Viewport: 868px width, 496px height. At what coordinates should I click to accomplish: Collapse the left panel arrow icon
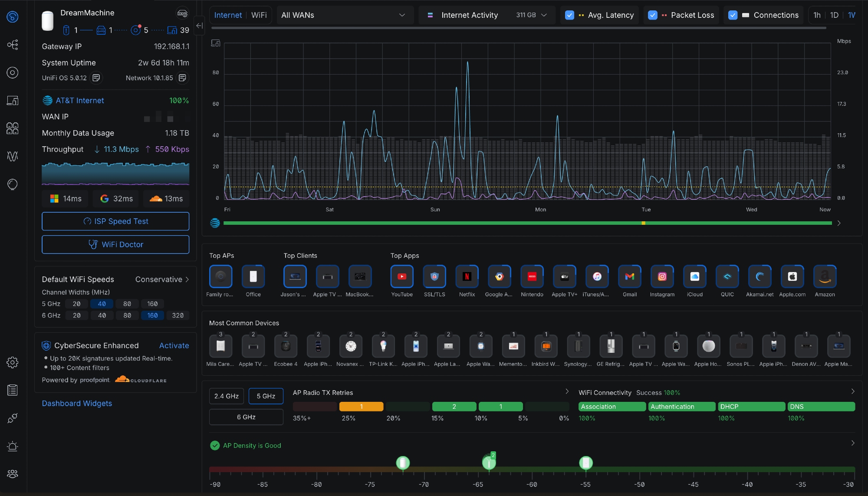[x=199, y=26]
